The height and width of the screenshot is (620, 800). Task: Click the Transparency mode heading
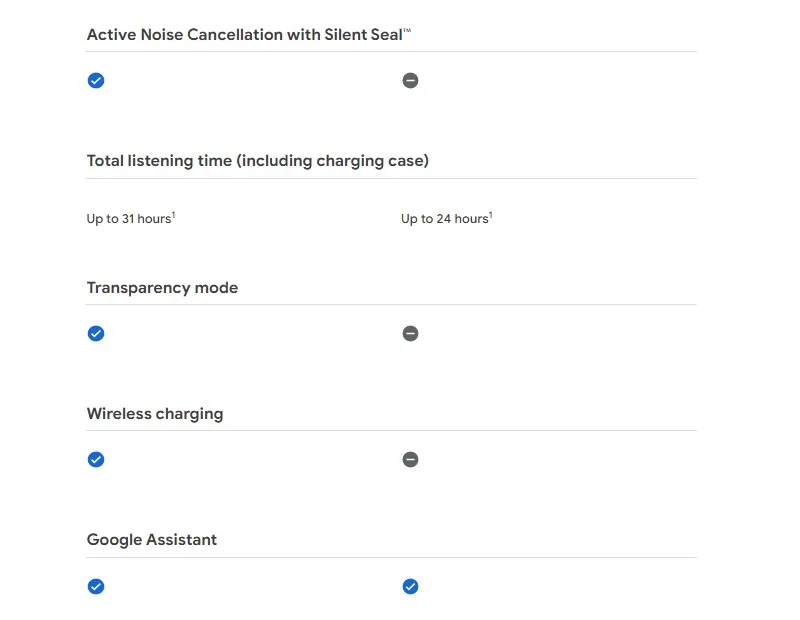click(x=162, y=288)
